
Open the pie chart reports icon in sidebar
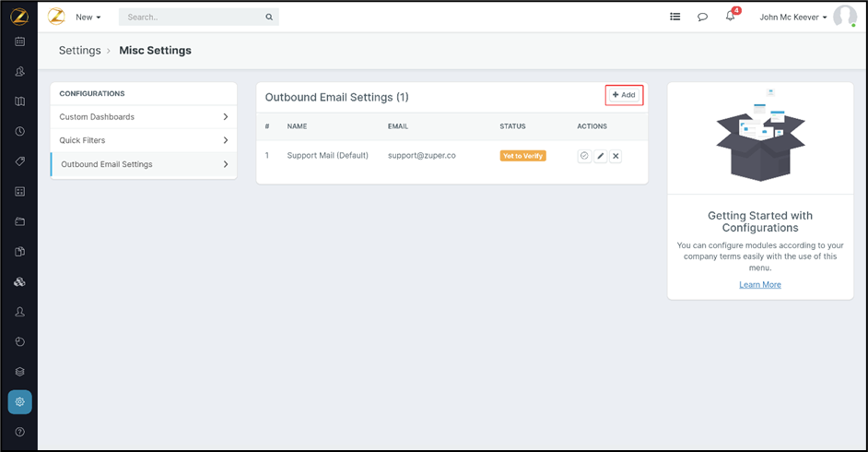click(20, 342)
